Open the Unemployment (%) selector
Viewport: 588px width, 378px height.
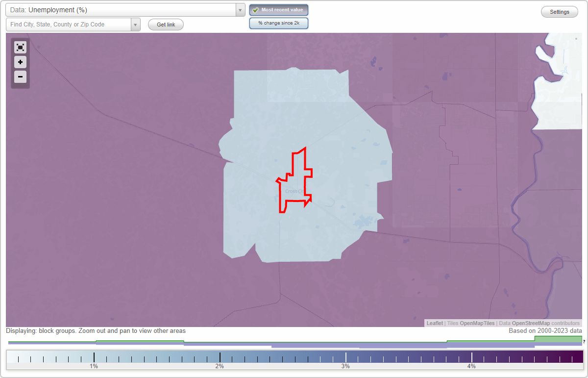[122, 10]
